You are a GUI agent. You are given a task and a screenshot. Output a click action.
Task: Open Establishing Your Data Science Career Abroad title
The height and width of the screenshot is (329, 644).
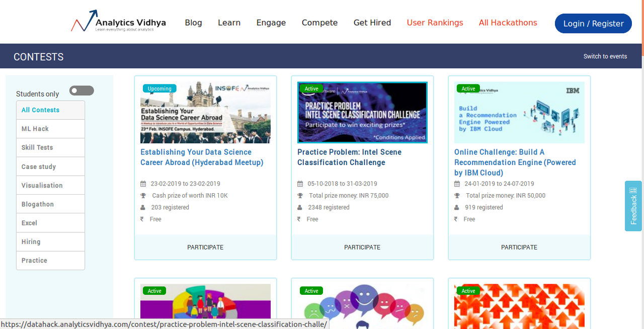[202, 157]
